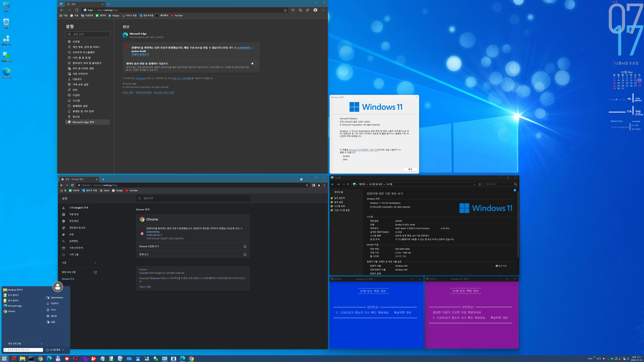Open Edge Collections toolbar icon

[x=300, y=10]
